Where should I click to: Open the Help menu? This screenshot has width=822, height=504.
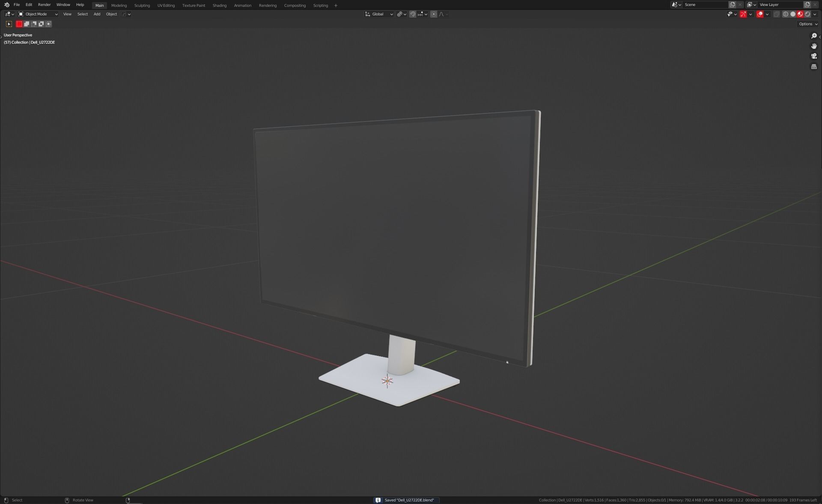tap(80, 5)
